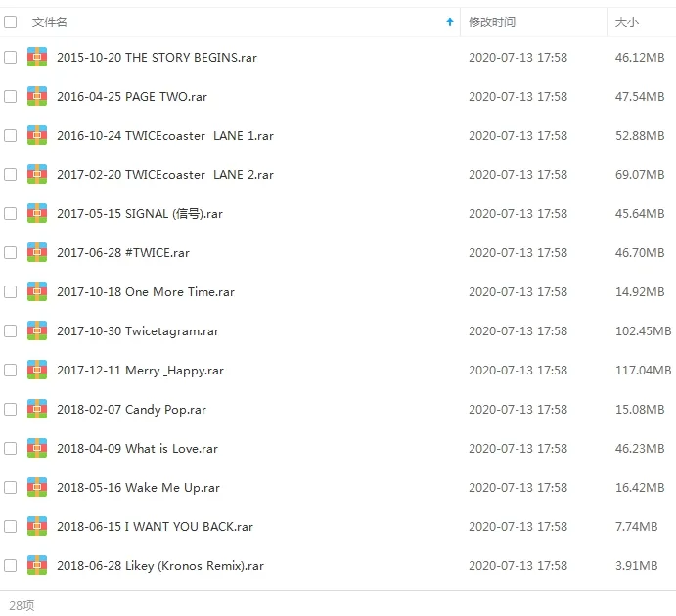The image size is (676, 616).
Task: Open file 2018-05-16 Wake Me Up.rar
Action: pos(138,488)
